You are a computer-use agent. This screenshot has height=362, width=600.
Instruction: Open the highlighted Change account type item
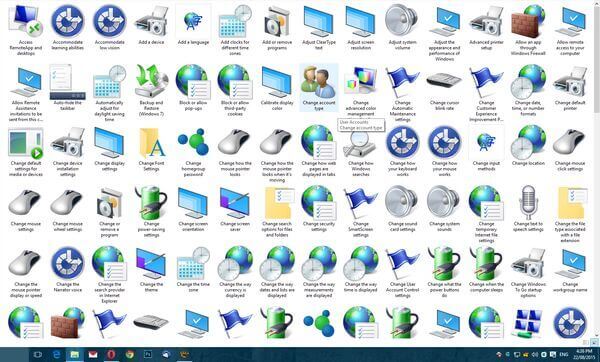tap(319, 87)
